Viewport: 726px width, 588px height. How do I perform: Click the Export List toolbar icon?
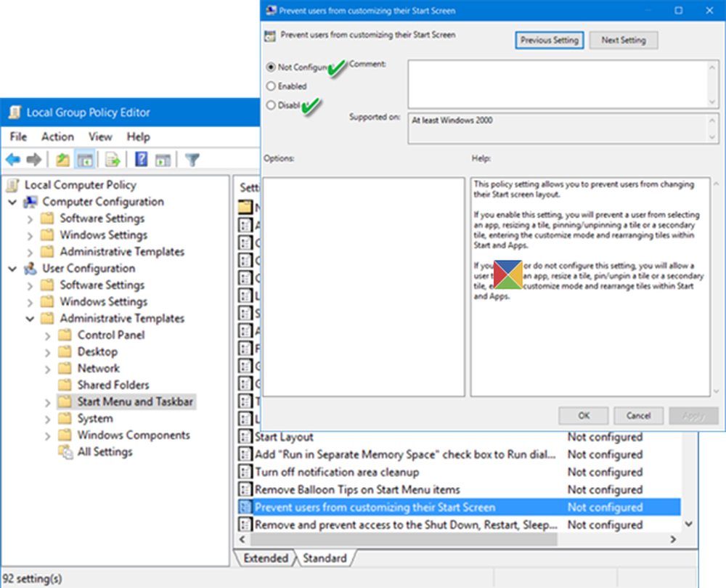[113, 160]
